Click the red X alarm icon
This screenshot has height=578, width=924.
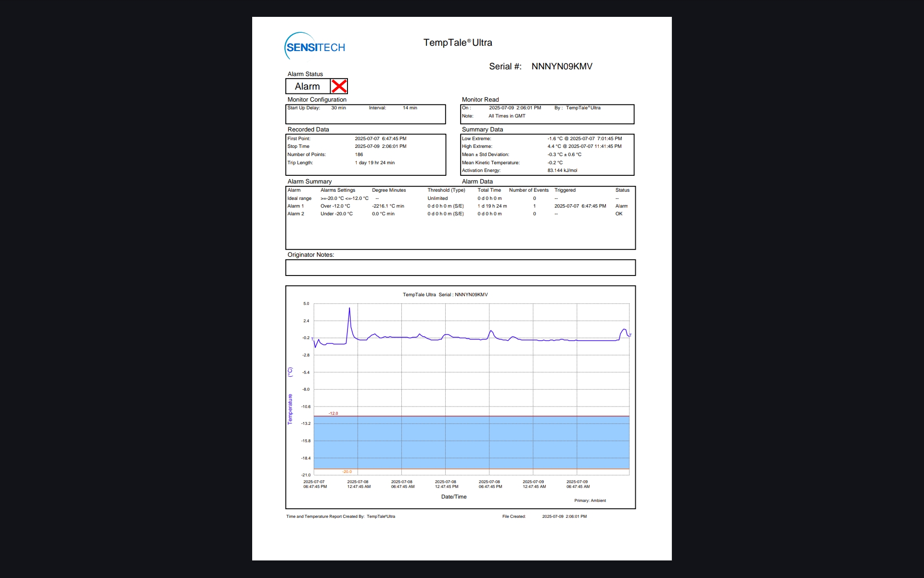click(339, 86)
